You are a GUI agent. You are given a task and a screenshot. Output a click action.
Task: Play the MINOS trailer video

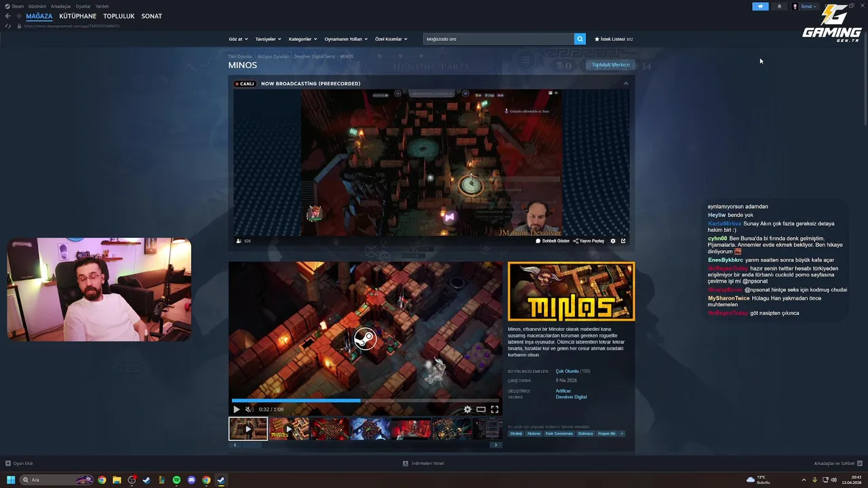236,409
